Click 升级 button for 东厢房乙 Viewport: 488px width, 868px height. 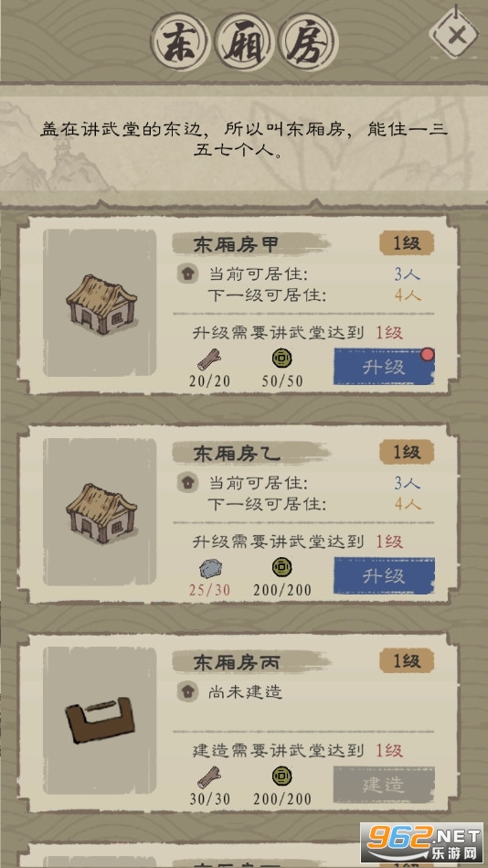[384, 575]
